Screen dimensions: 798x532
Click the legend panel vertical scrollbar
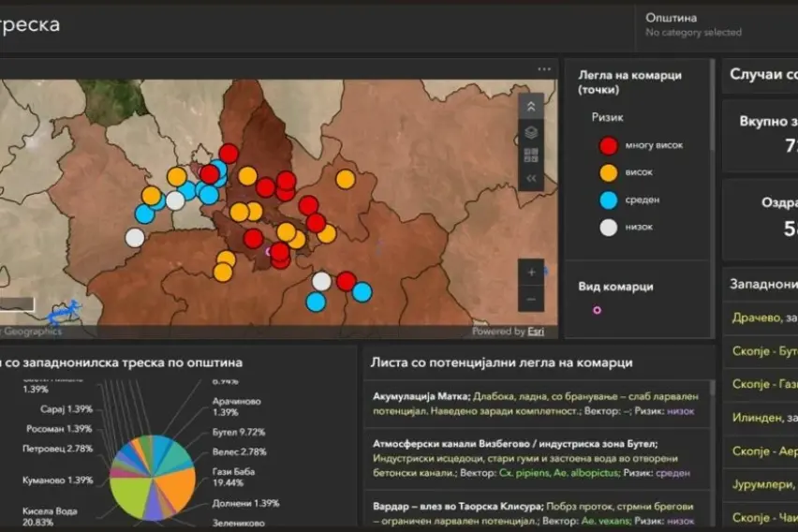point(713,106)
